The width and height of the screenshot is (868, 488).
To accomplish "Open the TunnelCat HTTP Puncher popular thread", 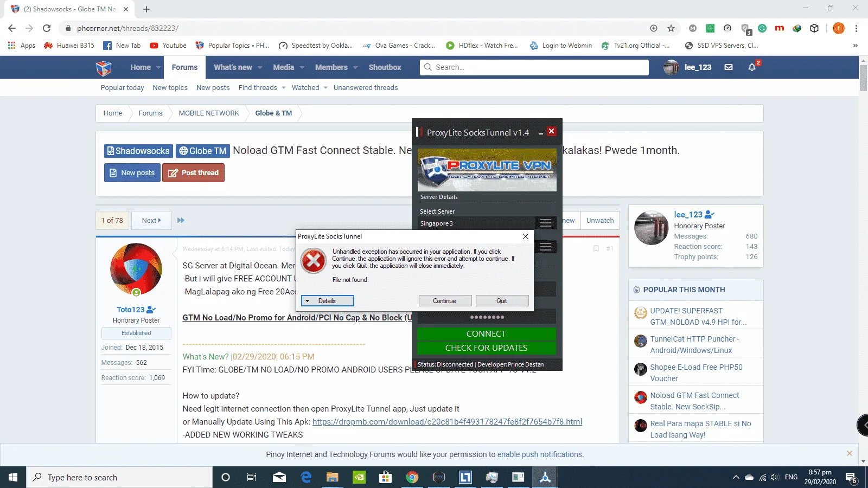I will [x=694, y=344].
